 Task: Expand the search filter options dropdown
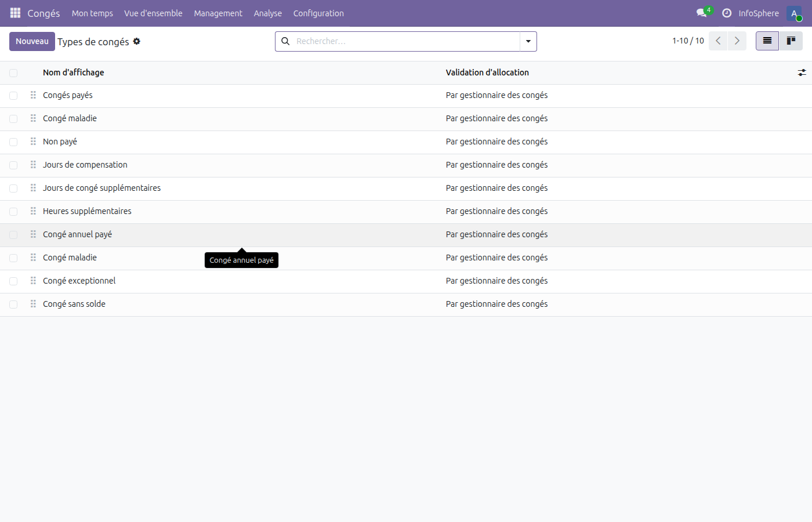coord(528,41)
